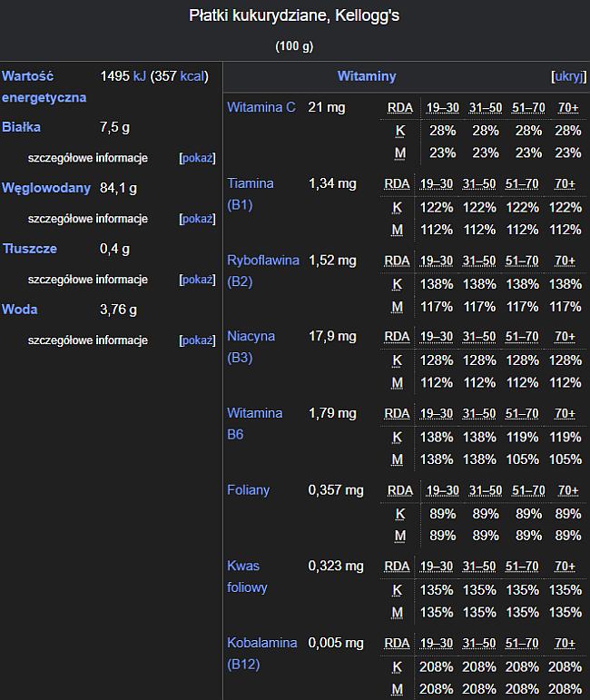This screenshot has width=590, height=700.
Task: Open the Tiamina (B1) link
Action: point(251,194)
